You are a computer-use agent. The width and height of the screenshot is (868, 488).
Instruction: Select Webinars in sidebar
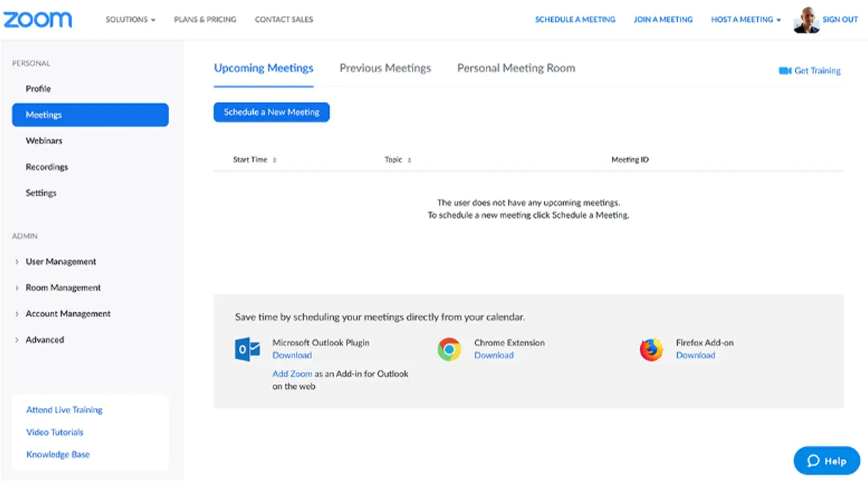44,140
